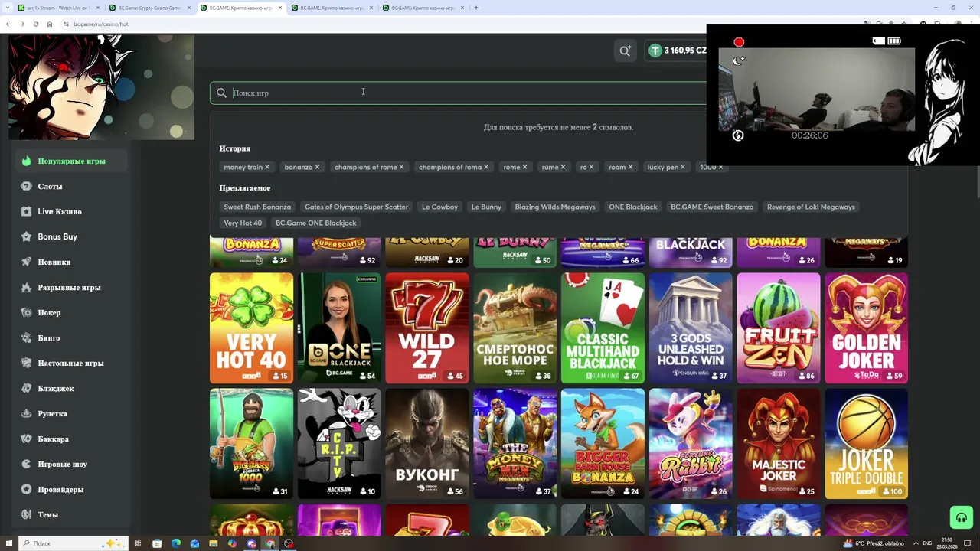Select suggested 'Le Cowboy' chip

click(439, 207)
